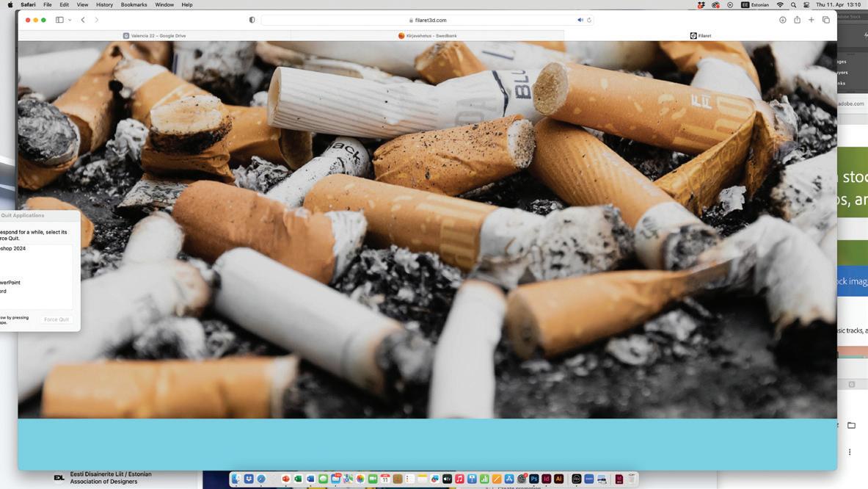Open the Window menu

(164, 4)
